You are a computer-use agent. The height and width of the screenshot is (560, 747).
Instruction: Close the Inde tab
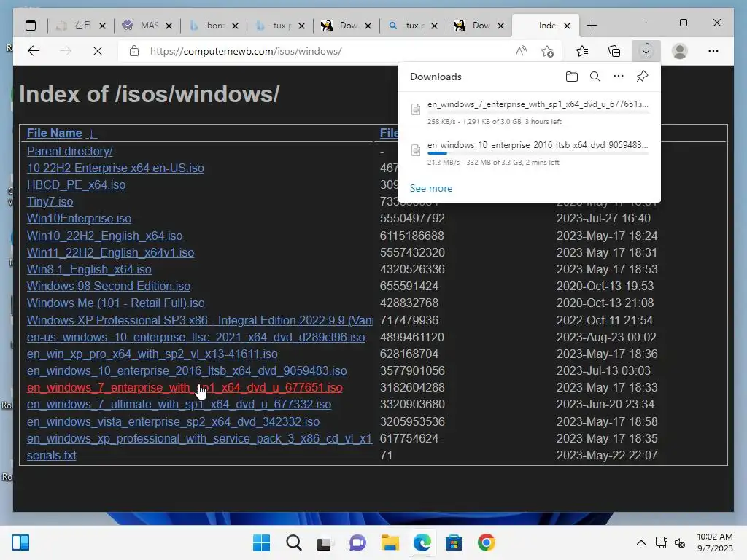click(x=567, y=26)
